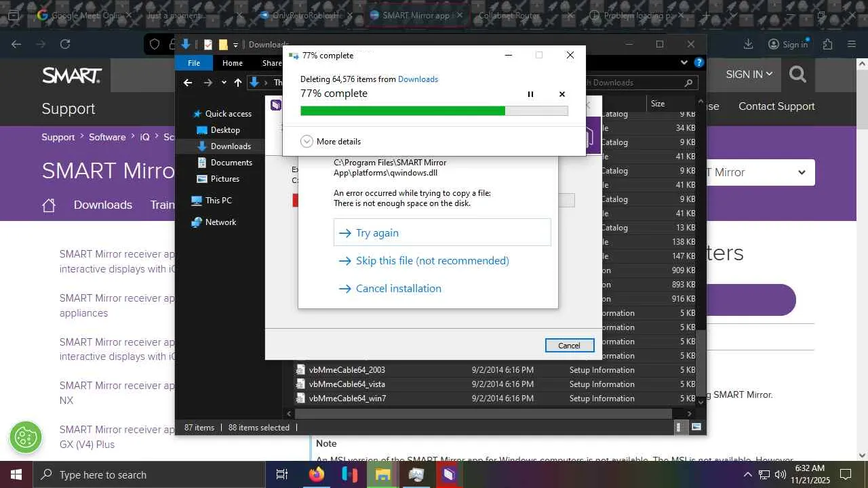This screenshot has width=868, height=488.
Task: Select file vbMmeCable64_vista
Action: pos(347,384)
